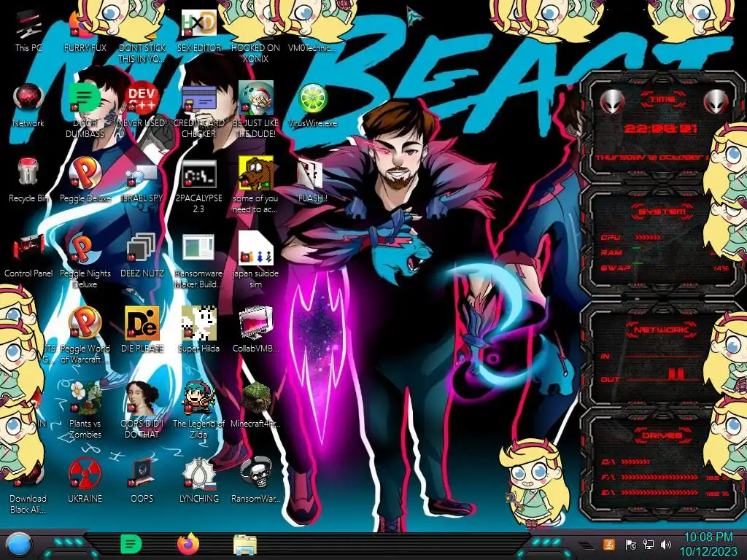Click the DONT STICK THIS IN YO... shortcut

click(x=142, y=53)
